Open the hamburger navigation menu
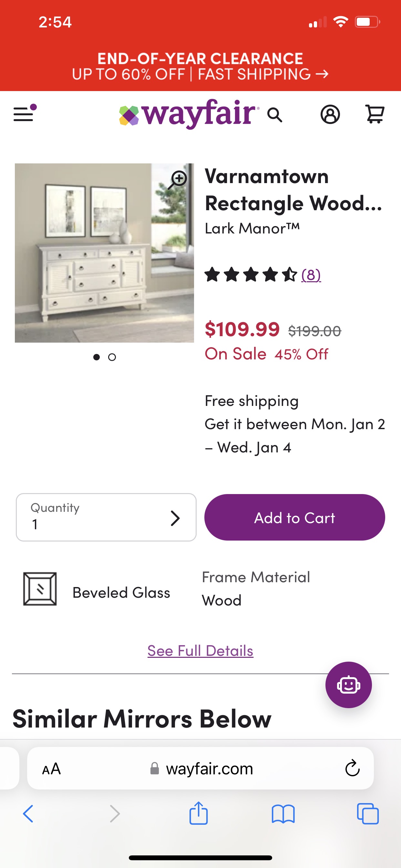401x868 pixels. click(24, 114)
